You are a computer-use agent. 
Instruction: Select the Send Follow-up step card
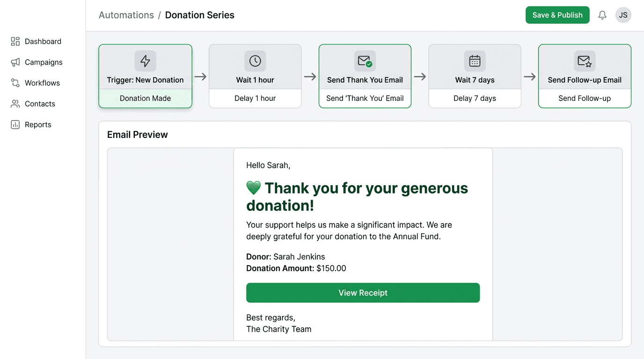coord(585,98)
